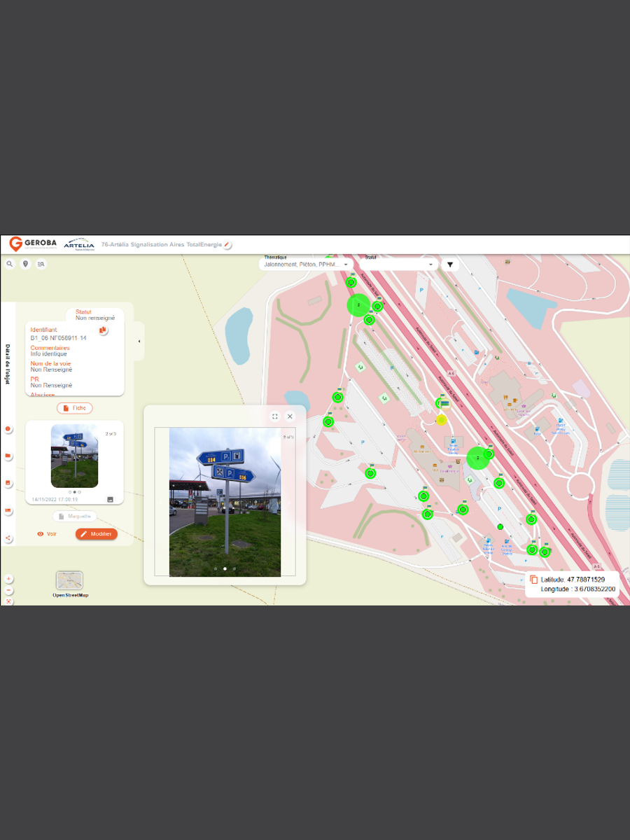Open the folder icon in sidebar
630x840 pixels.
click(8, 456)
